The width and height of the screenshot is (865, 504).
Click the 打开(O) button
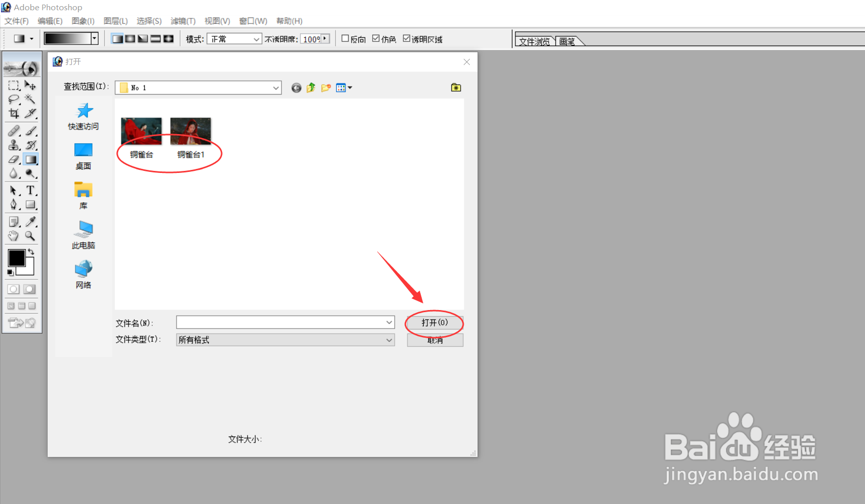point(435,323)
